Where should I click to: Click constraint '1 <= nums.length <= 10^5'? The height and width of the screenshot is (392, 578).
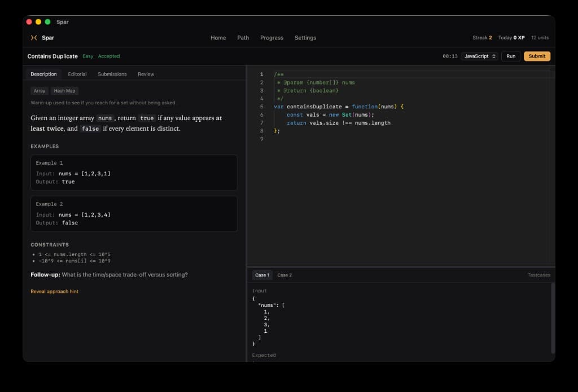pos(75,254)
